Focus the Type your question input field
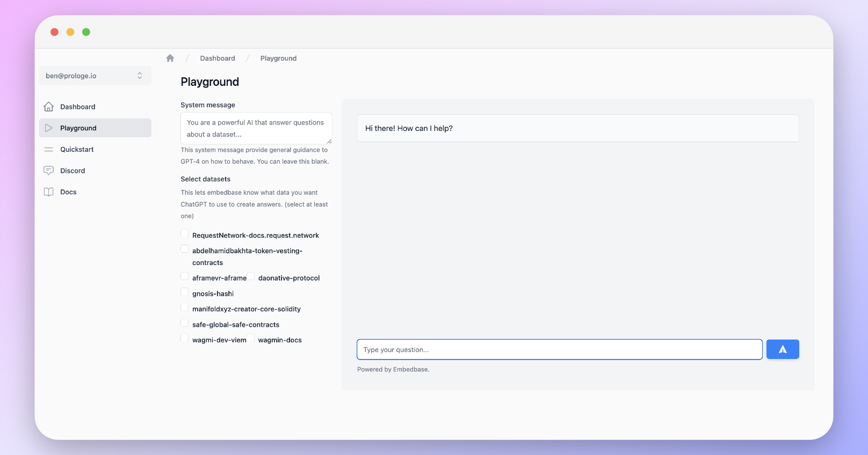Screen dimensions: 868x455 pyautogui.click(x=559, y=350)
